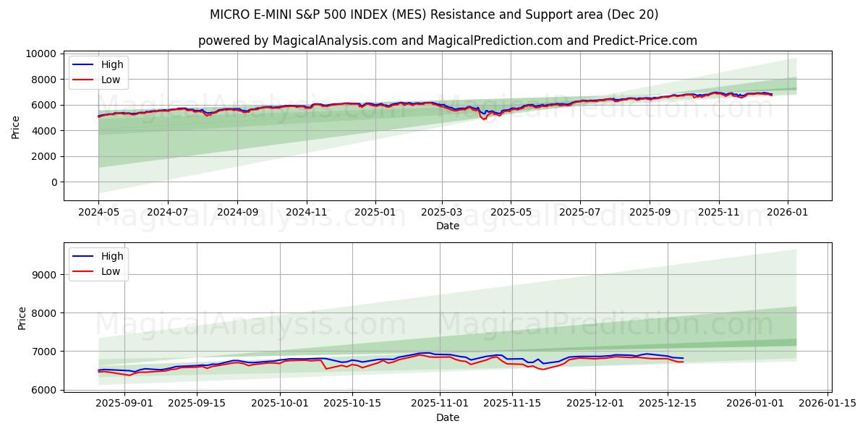Image resolution: width=868 pixels, height=434 pixels.
Task: Expand the bottom chart legend box
Action: click(x=98, y=263)
